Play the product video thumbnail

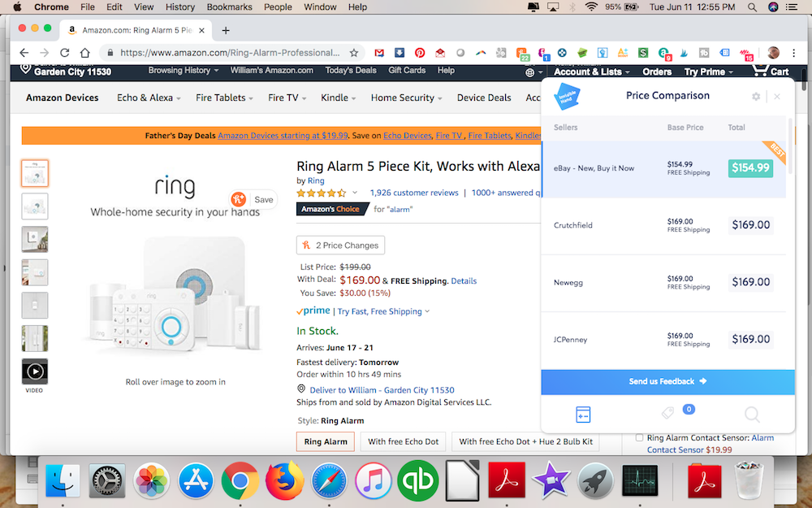coord(35,371)
